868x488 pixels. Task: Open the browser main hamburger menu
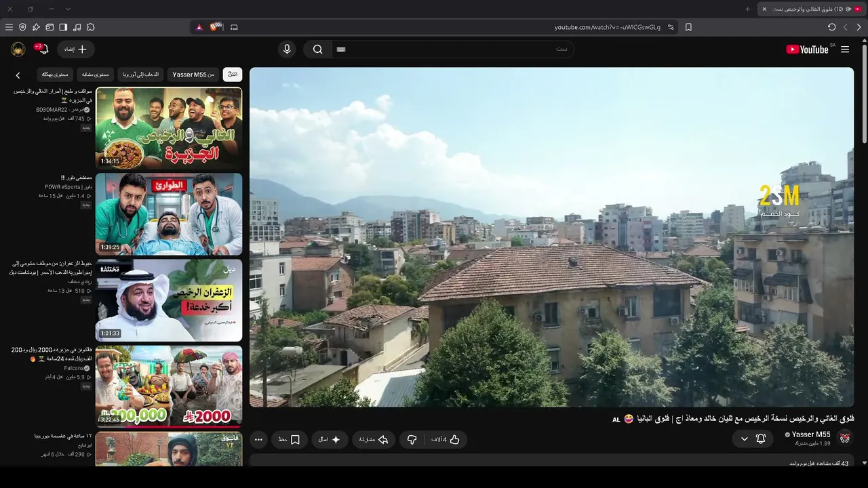[9, 27]
